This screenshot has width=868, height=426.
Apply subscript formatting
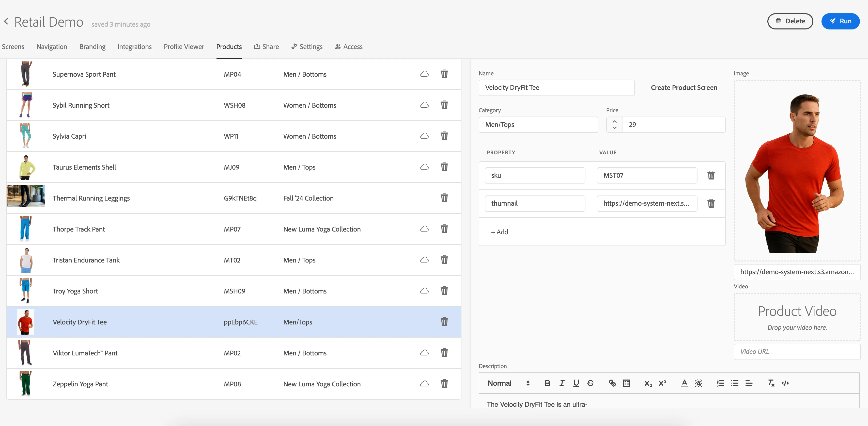click(648, 383)
